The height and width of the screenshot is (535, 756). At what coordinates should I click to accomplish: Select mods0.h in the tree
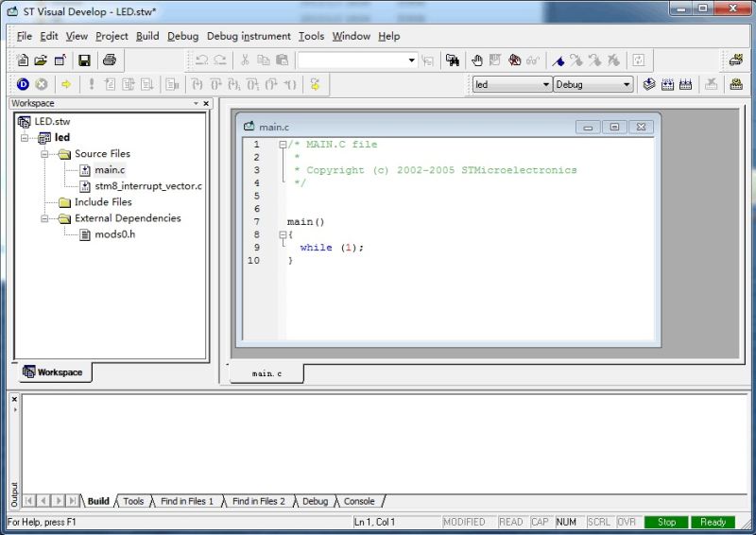114,234
